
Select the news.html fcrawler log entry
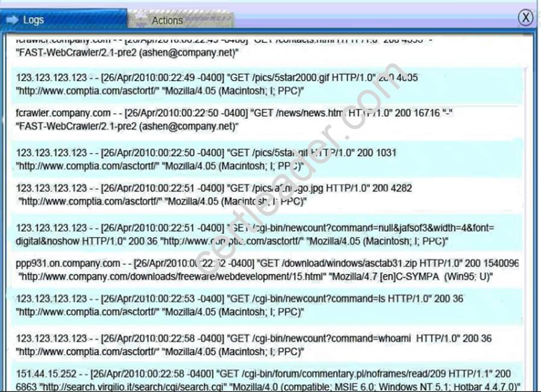181,118
